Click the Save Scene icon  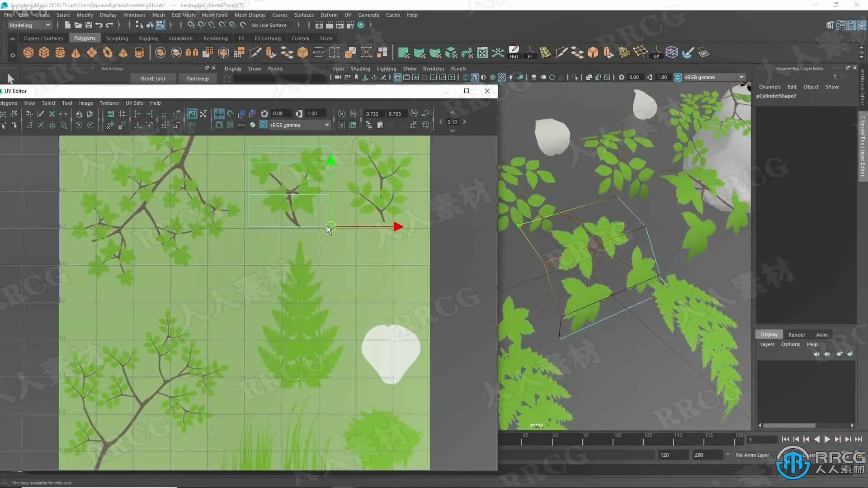tap(89, 25)
